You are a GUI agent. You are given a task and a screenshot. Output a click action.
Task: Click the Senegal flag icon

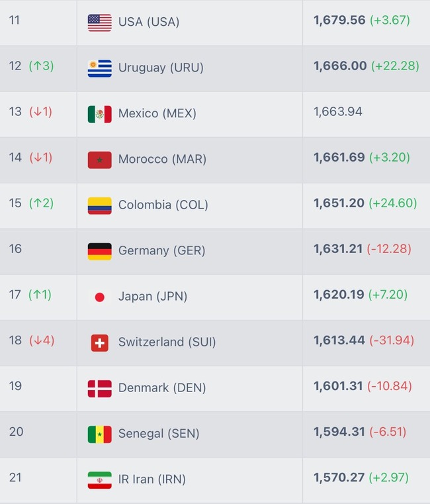point(99,434)
